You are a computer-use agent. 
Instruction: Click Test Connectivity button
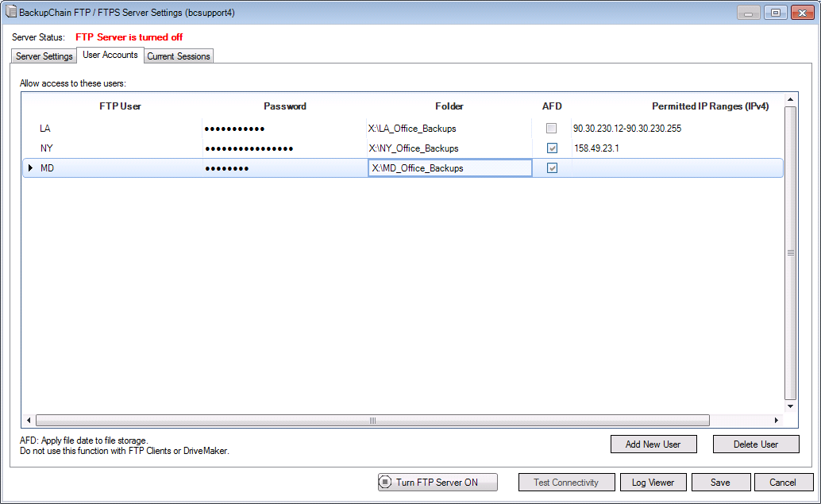point(567,482)
